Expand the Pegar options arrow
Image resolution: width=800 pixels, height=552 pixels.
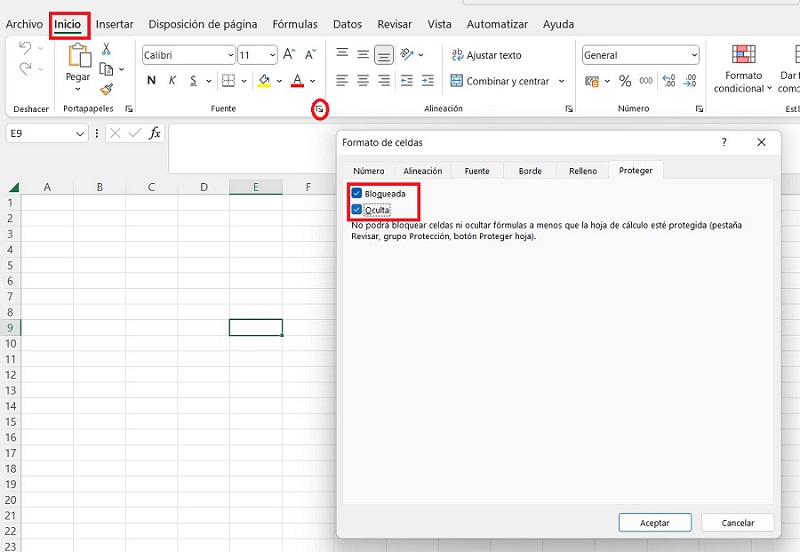(78, 89)
